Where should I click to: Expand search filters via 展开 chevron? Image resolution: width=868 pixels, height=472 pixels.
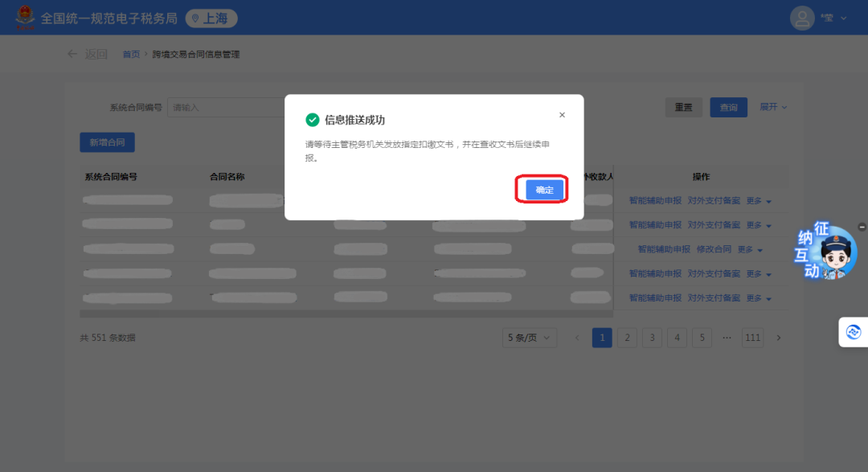[772, 106]
